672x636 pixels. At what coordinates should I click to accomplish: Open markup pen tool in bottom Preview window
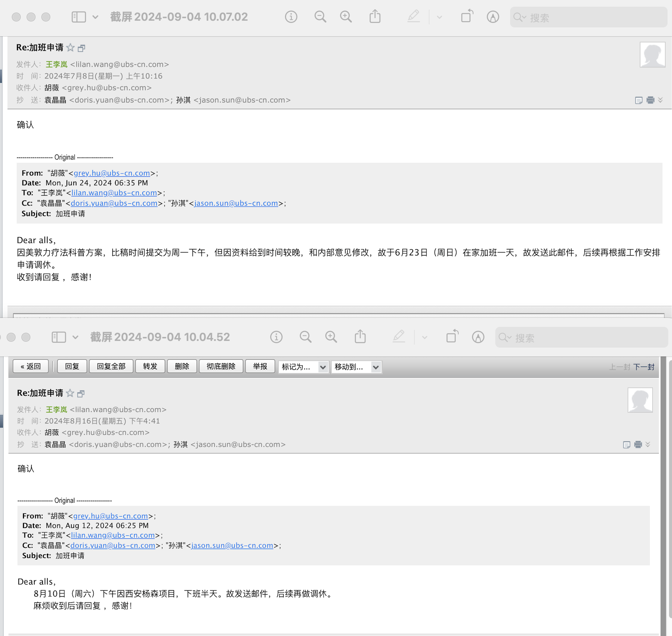[x=399, y=337]
